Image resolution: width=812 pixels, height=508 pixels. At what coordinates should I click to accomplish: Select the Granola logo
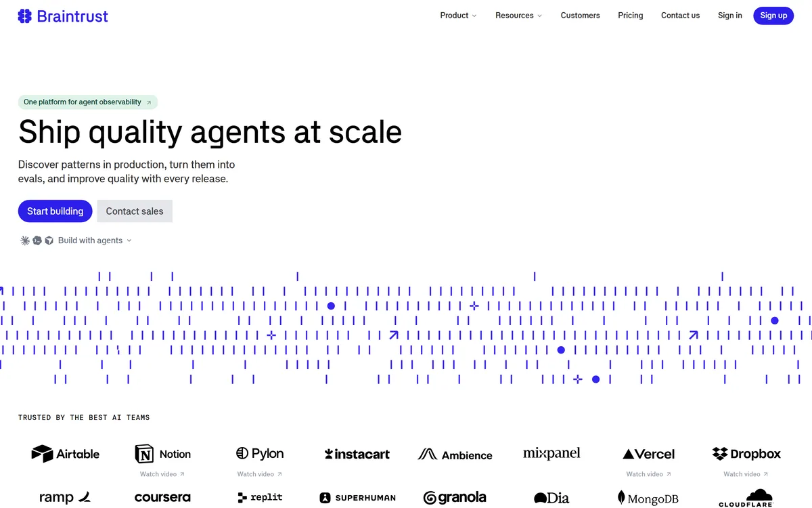pos(455,498)
